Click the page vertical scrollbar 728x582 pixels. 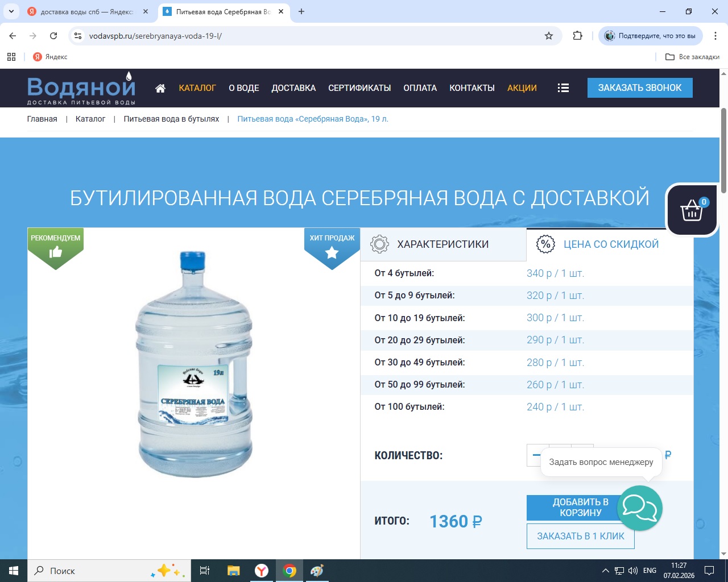(724, 151)
